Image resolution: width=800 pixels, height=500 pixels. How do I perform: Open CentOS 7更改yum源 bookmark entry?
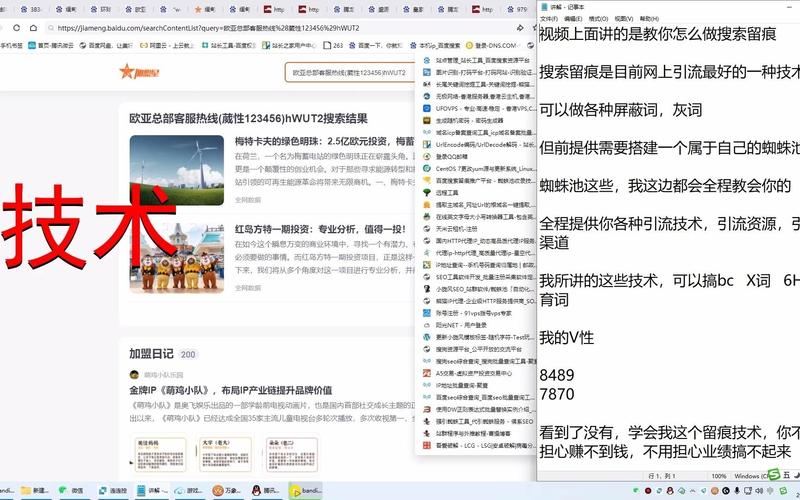point(480,168)
